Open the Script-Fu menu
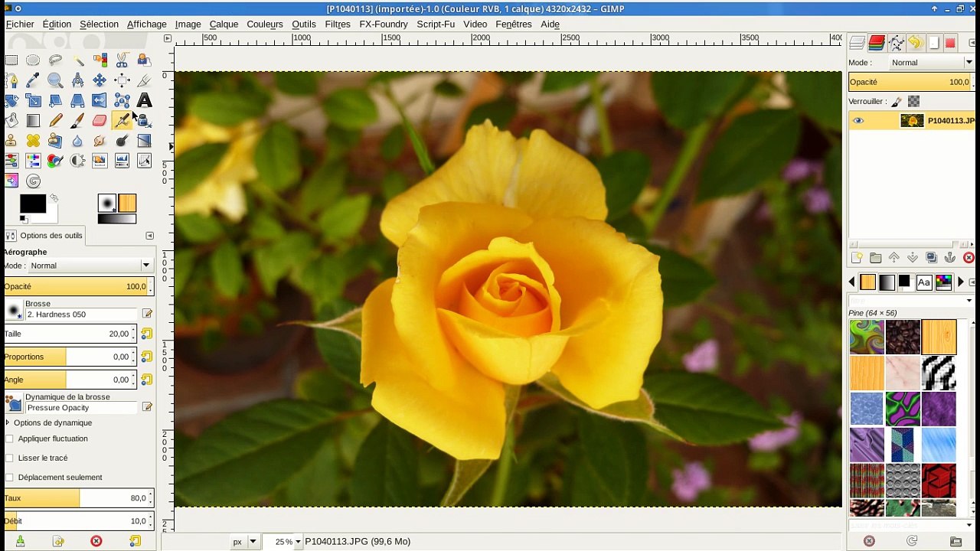The width and height of the screenshot is (980, 551). pos(436,24)
